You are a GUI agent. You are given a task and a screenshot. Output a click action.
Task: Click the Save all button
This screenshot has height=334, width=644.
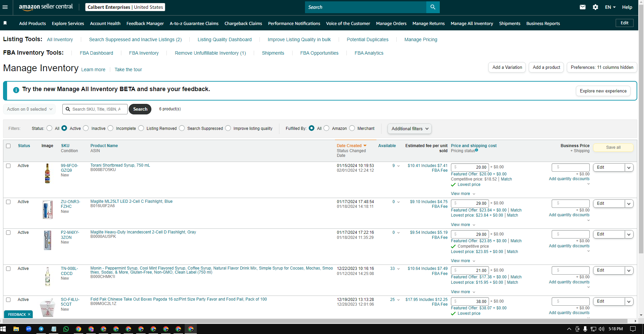[613, 147]
